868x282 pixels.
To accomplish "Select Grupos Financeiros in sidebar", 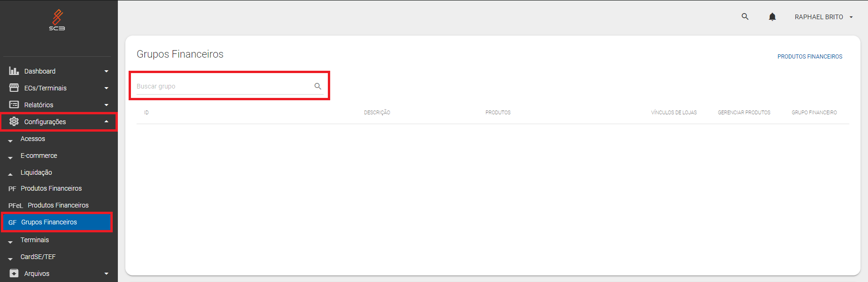I will pyautogui.click(x=49, y=223).
